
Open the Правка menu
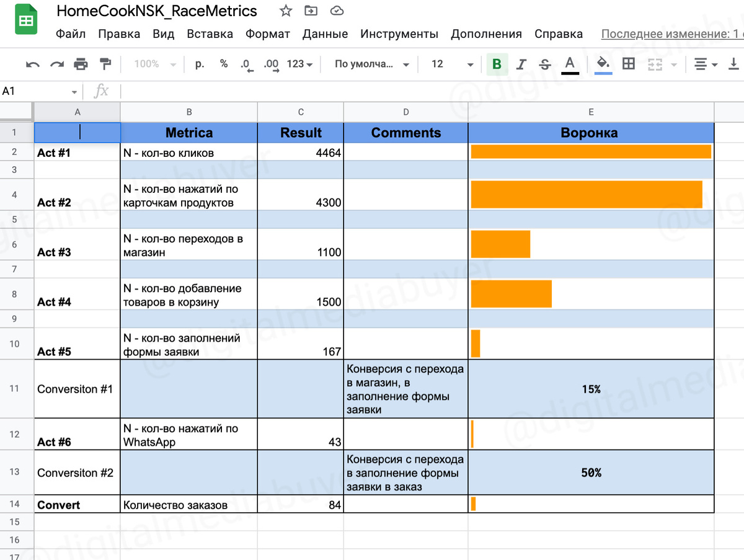119,34
